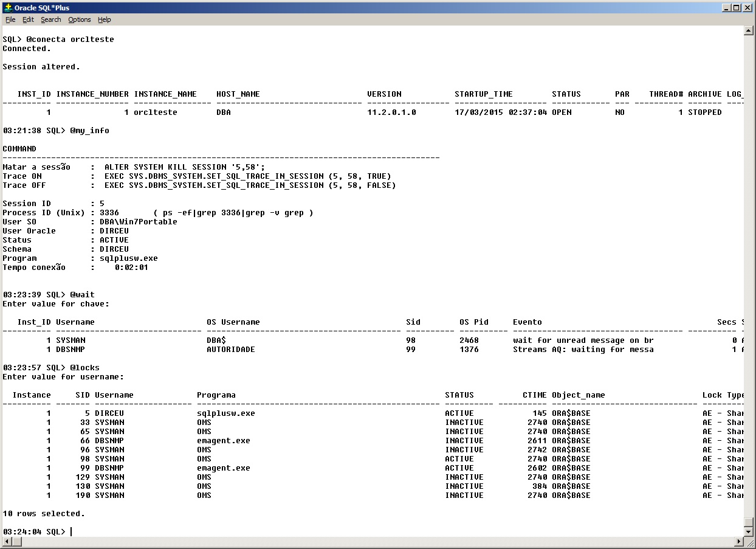Screen dimensions: 756x549
Task: Click 'Enter value for chave:' prompt
Action: point(56,304)
